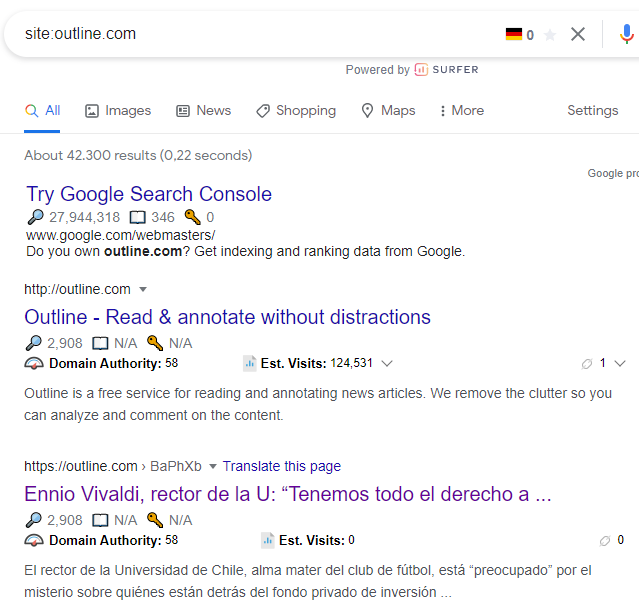Click backlink chain icon beside count 0
The height and width of the screenshot is (615, 639).
[605, 541]
